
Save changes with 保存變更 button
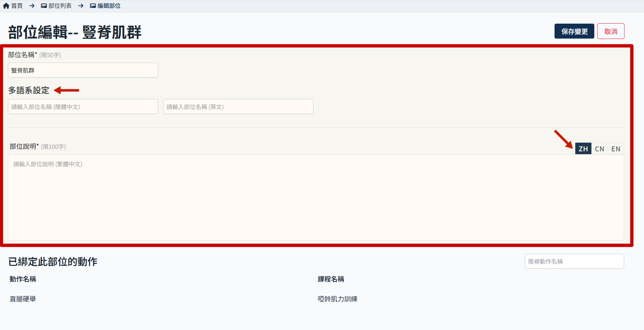tap(574, 32)
